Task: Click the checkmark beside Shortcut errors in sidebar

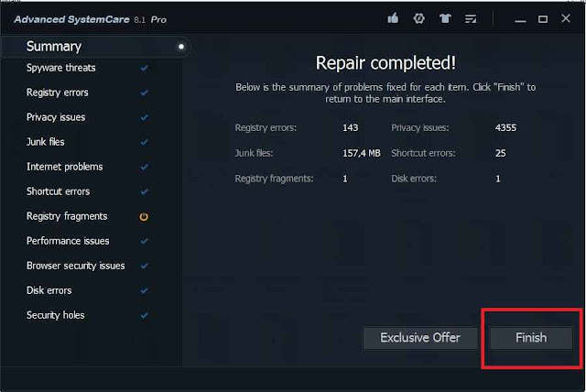Action: pyautogui.click(x=145, y=191)
